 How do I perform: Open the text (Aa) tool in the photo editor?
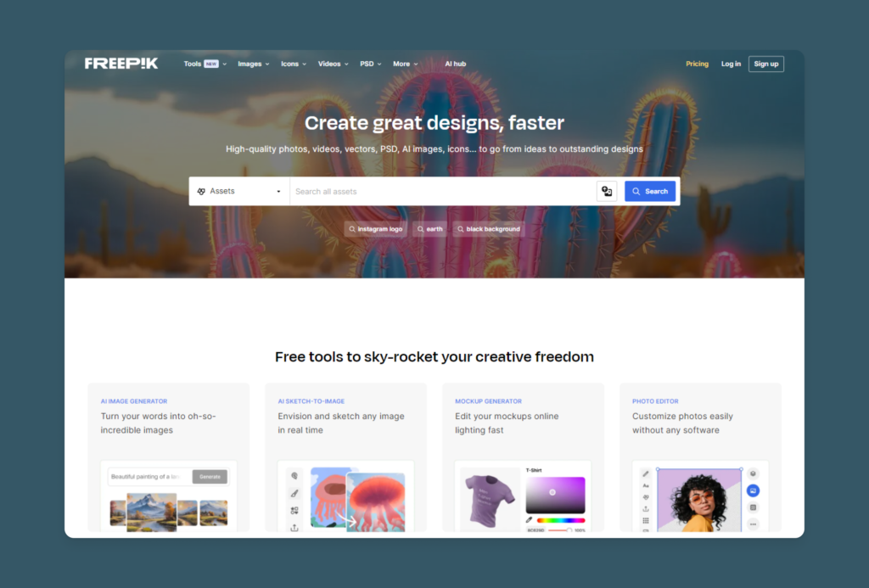tap(646, 485)
